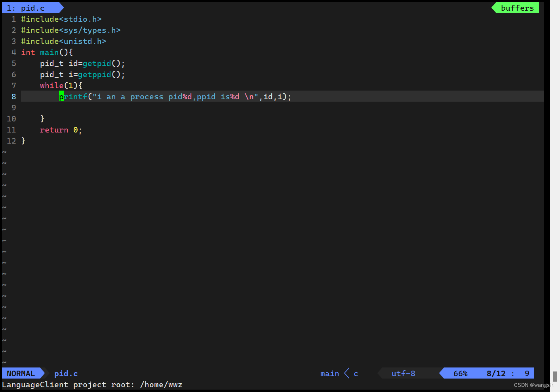The image size is (560, 392).
Task: Click the getppid call on line 6
Action: pos(94,74)
